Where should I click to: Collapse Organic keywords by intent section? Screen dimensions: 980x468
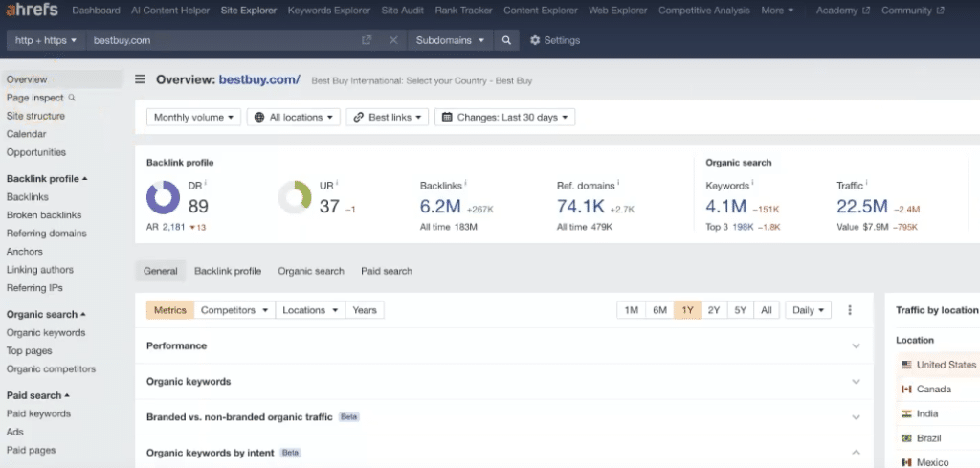(x=857, y=453)
